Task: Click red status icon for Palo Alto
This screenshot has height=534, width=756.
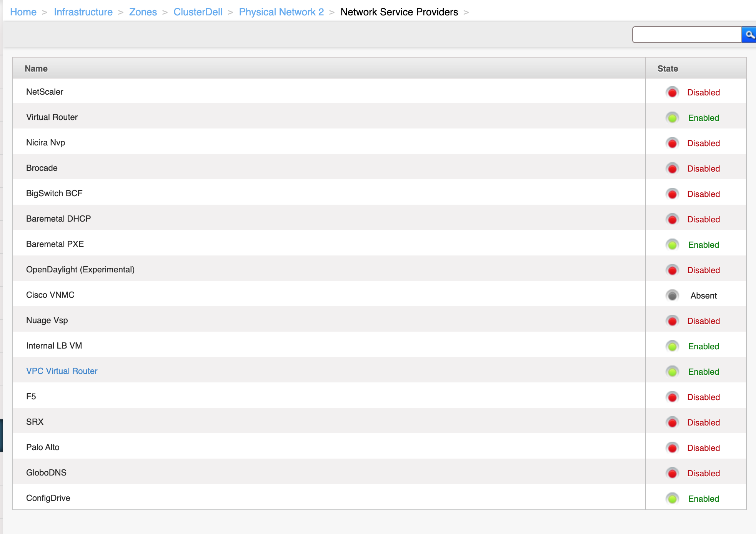Action: pyautogui.click(x=672, y=448)
